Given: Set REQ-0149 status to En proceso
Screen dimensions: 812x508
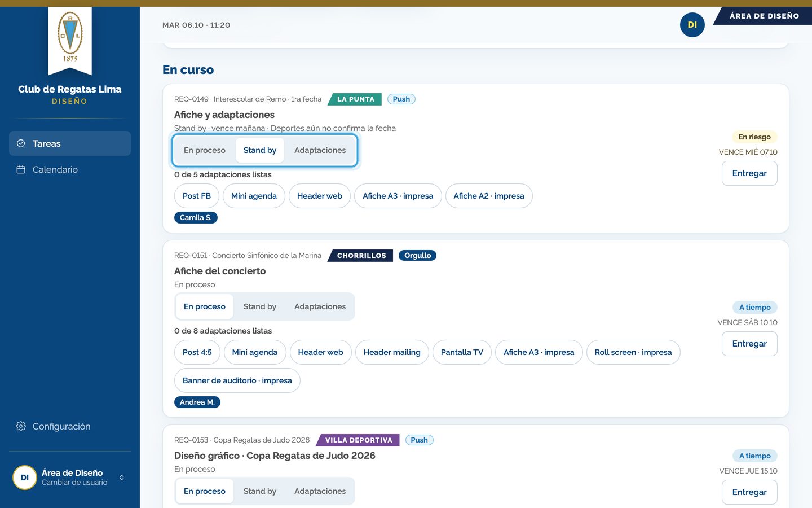Looking at the screenshot, I should click(205, 150).
